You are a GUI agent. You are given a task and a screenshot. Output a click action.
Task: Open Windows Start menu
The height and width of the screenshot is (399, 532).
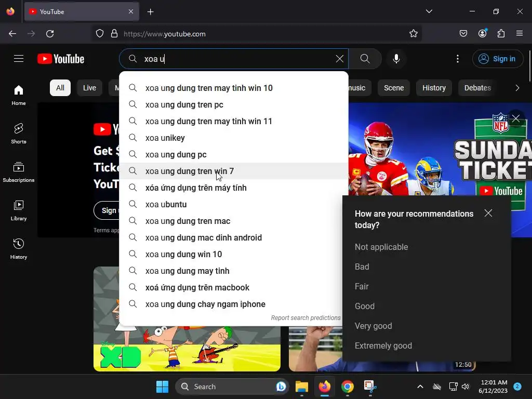pyautogui.click(x=162, y=387)
